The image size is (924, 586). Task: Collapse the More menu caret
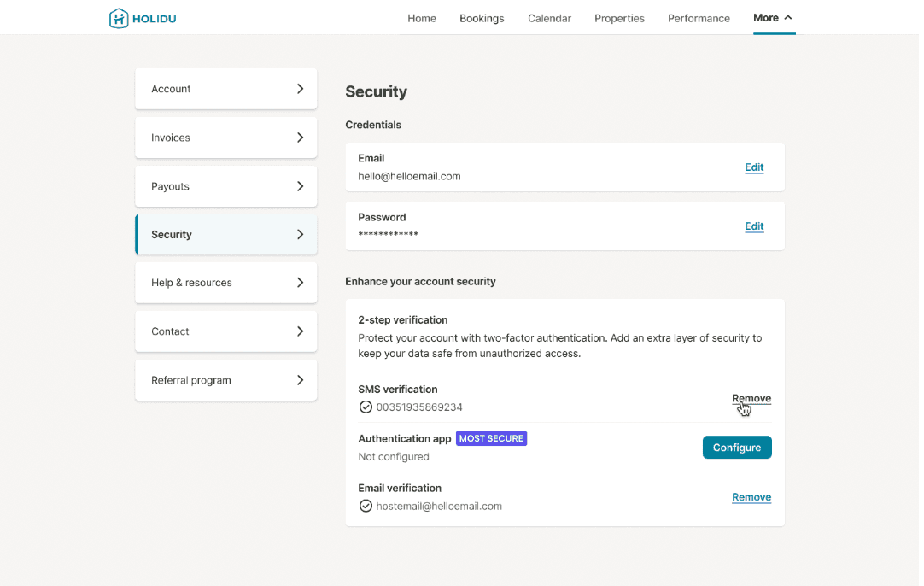(x=788, y=18)
